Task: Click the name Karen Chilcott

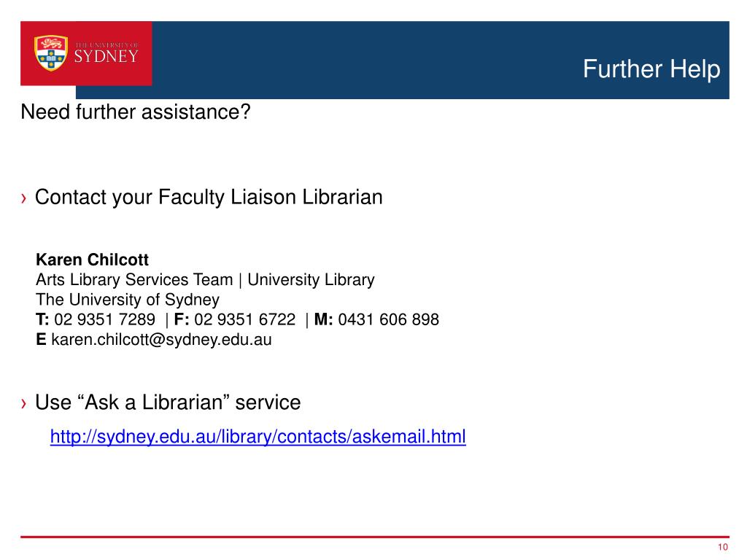Action: pos(93,260)
